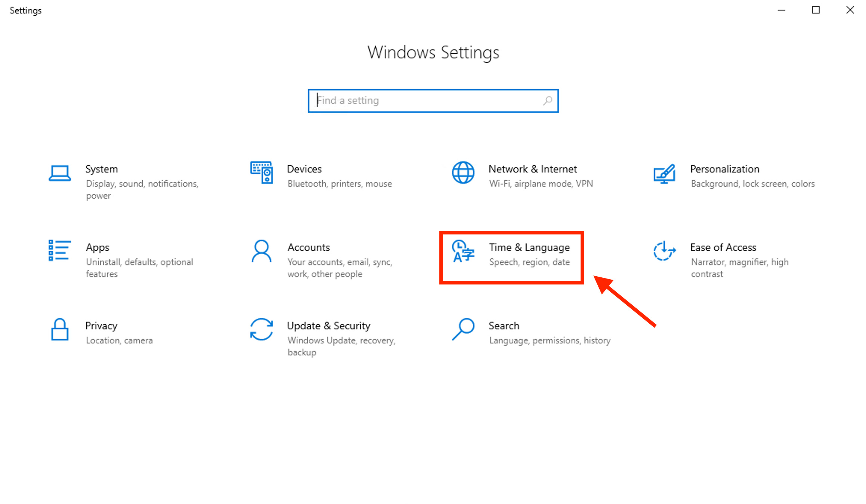This screenshot has width=866, height=504.
Task: Click 'Background, lock screen, colors' description
Action: (753, 184)
